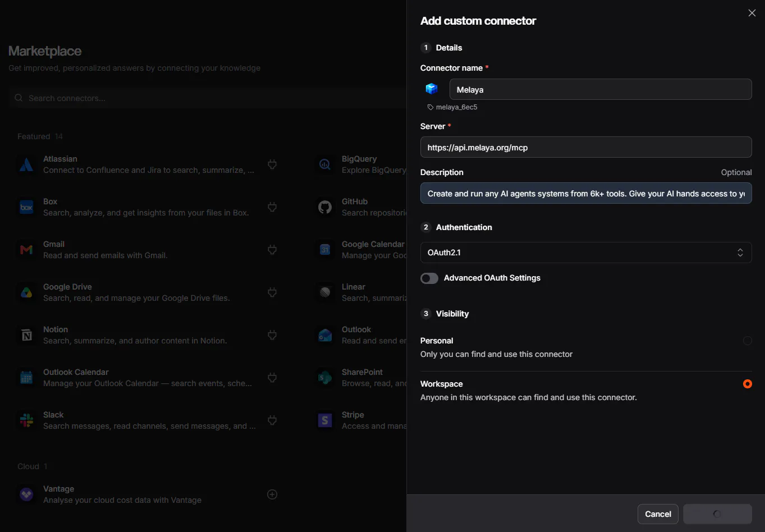This screenshot has width=765, height=532.
Task: Click the blue cube connector icon
Action: pyautogui.click(x=432, y=89)
